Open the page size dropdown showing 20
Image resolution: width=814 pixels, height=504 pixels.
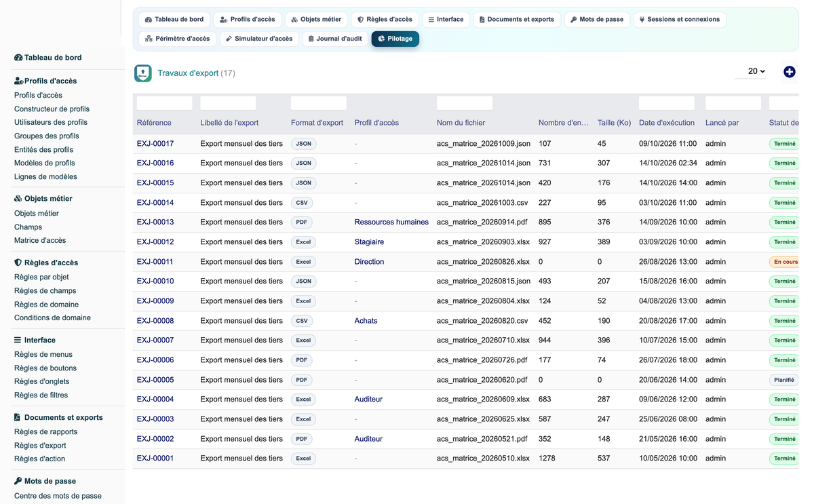[x=750, y=71]
